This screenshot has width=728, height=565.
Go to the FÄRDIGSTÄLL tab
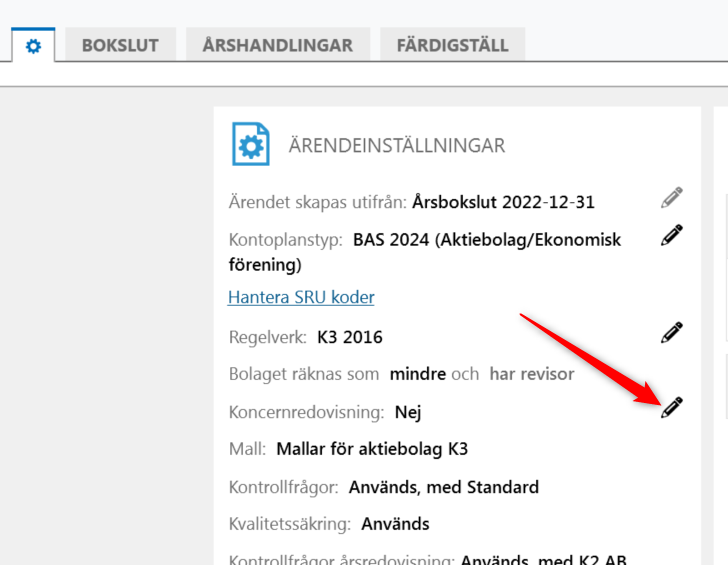(452, 45)
